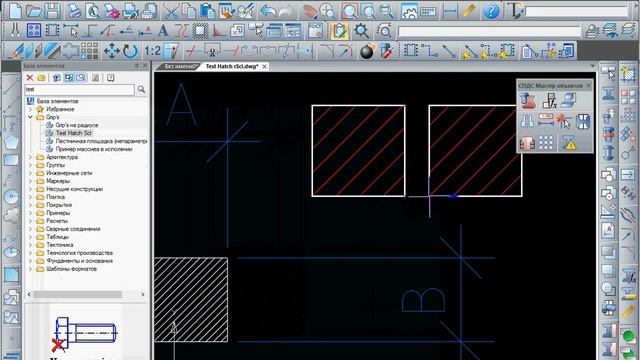
Task: Click the gear settings window icon
Action: (x=409, y=11)
